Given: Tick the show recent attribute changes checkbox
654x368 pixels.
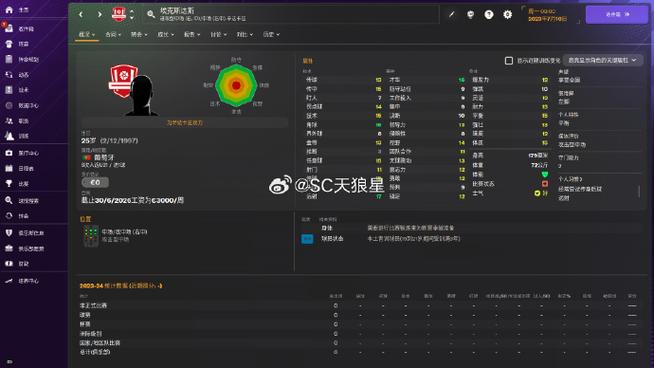Looking at the screenshot, I should click(x=509, y=61).
